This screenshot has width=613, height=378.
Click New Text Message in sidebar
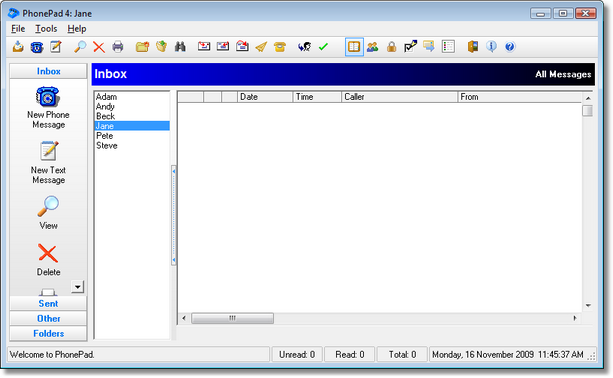(48, 163)
